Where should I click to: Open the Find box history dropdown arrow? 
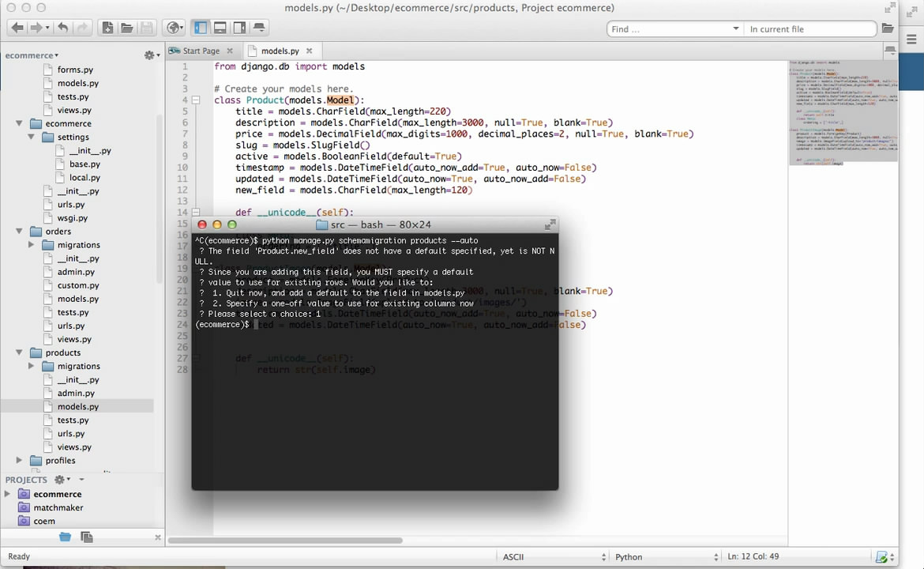[735, 28]
